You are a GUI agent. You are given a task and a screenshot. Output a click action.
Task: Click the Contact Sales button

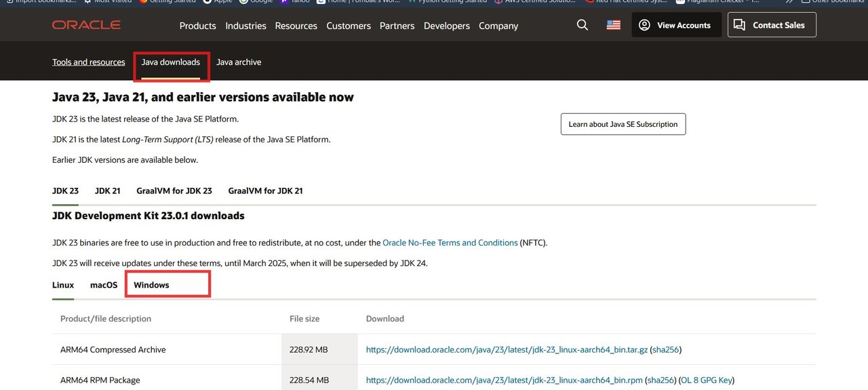click(x=772, y=25)
